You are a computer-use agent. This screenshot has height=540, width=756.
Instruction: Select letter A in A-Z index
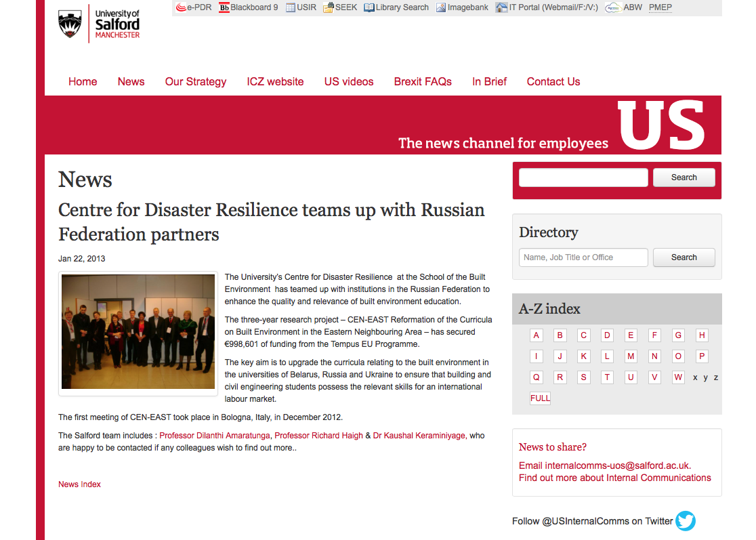tap(536, 335)
